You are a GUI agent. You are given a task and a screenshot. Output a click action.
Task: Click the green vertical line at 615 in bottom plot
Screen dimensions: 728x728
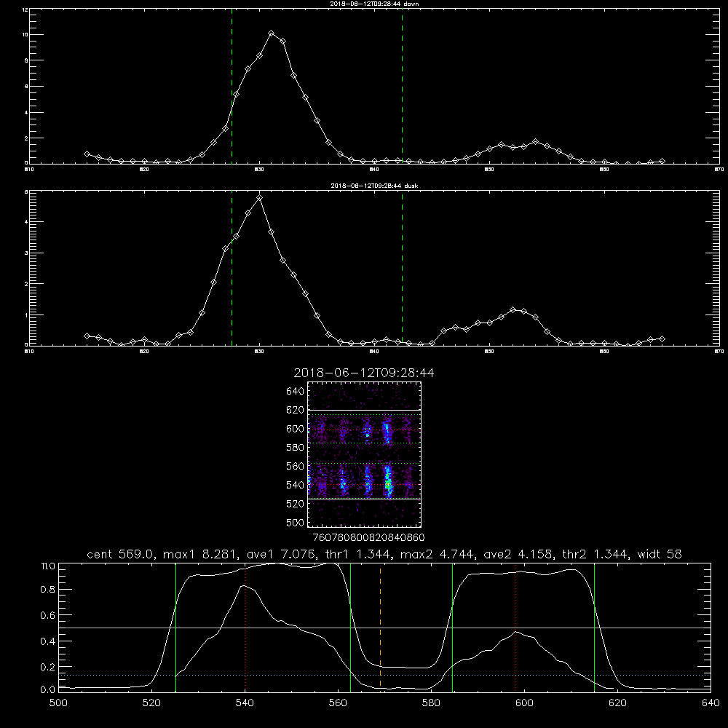[594, 628]
